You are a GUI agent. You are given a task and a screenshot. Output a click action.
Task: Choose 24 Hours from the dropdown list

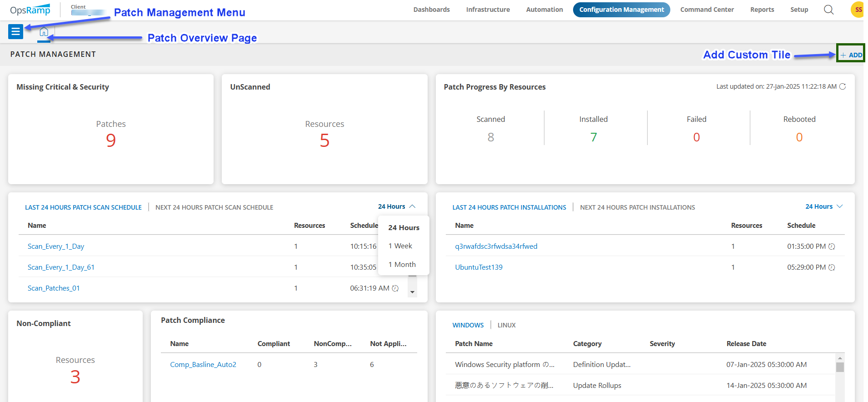(x=404, y=228)
